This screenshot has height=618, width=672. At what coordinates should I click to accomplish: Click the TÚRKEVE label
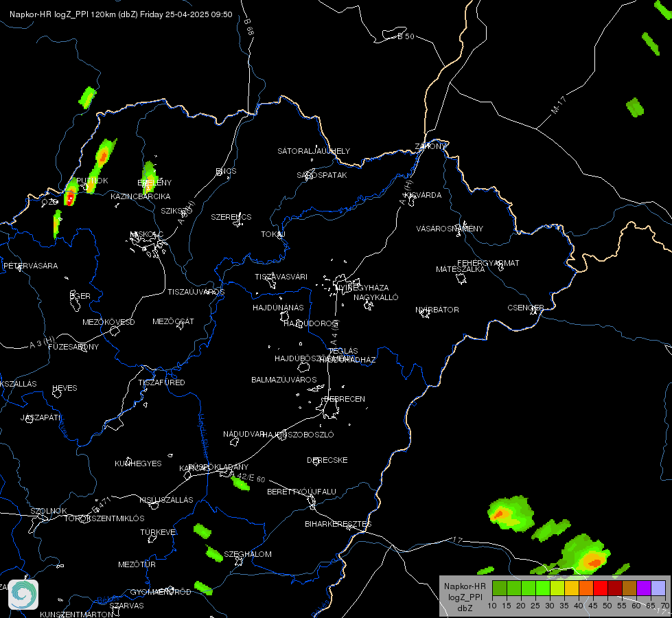(x=159, y=532)
